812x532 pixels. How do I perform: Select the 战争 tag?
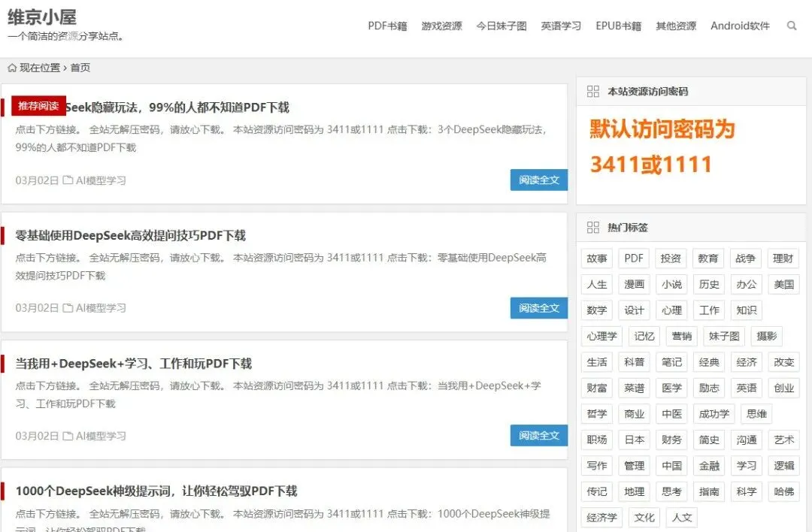[x=746, y=258]
